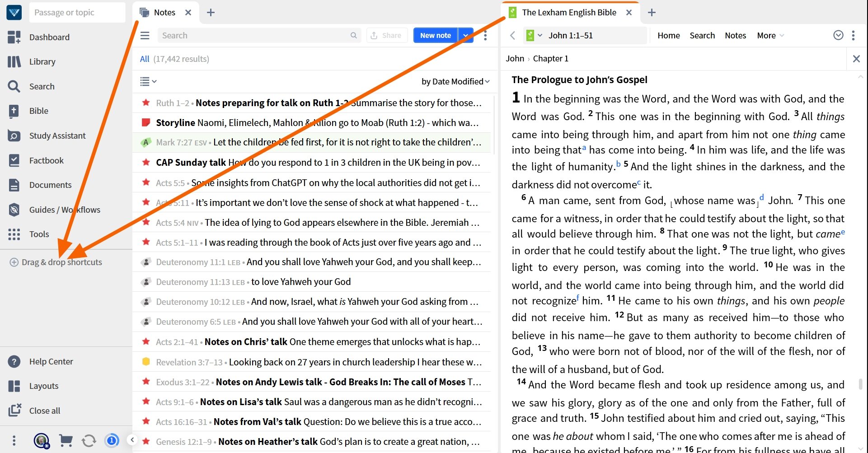Viewport: 868px width, 453px height.
Task: Click the green icon on Mark 7:27 note
Action: point(145,142)
